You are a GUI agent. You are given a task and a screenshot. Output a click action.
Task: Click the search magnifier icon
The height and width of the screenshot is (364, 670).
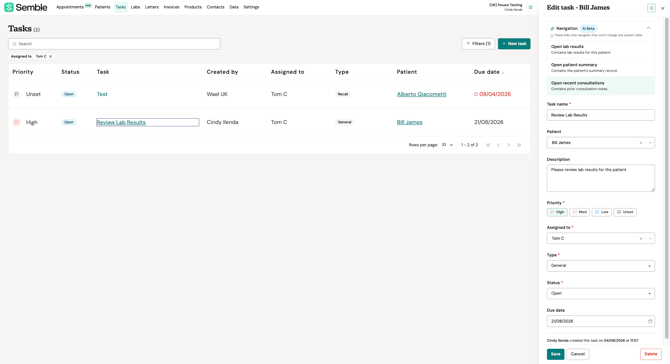[14, 44]
